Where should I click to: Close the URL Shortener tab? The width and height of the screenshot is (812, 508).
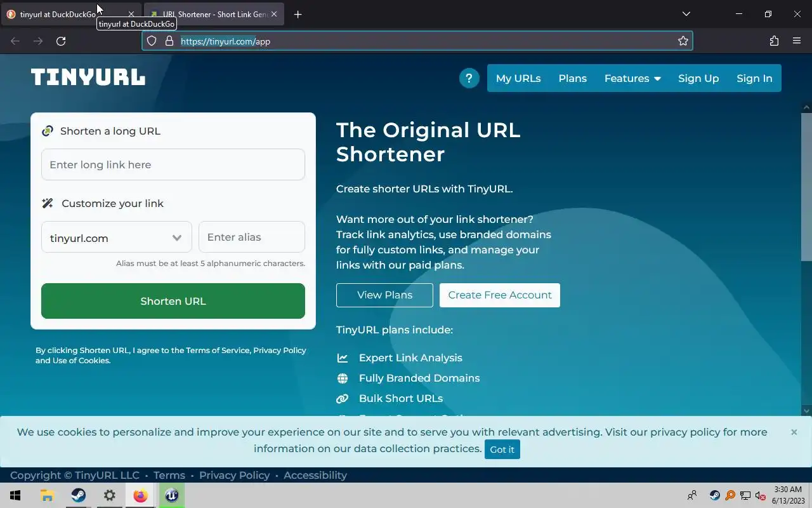(275, 14)
